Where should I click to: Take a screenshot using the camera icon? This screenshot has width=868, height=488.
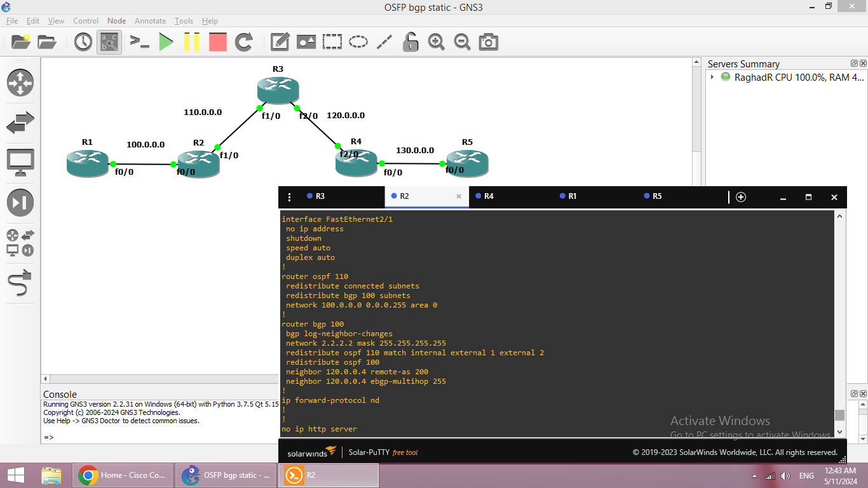point(487,42)
